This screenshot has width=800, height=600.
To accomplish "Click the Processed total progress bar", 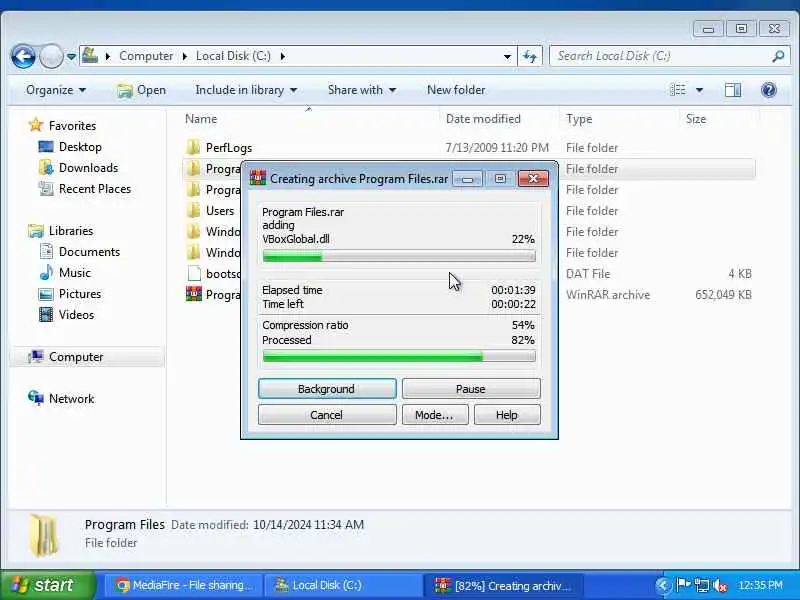I will [399, 356].
